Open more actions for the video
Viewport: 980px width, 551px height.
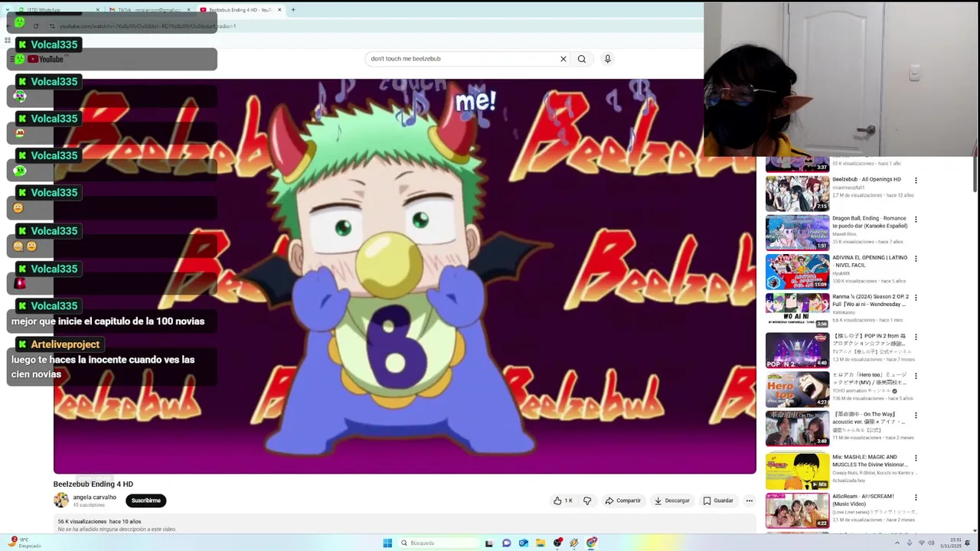pos(749,500)
